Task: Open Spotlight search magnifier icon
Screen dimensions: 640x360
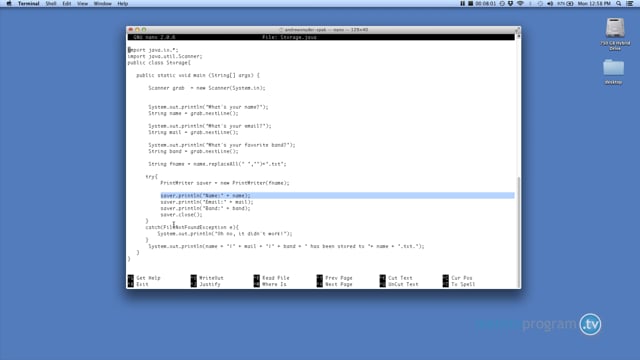Action: coord(619,4)
